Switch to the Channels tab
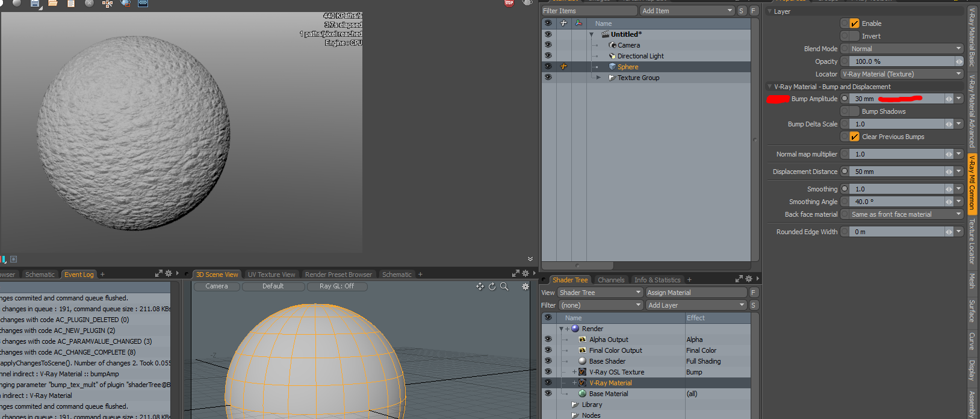 click(x=611, y=280)
